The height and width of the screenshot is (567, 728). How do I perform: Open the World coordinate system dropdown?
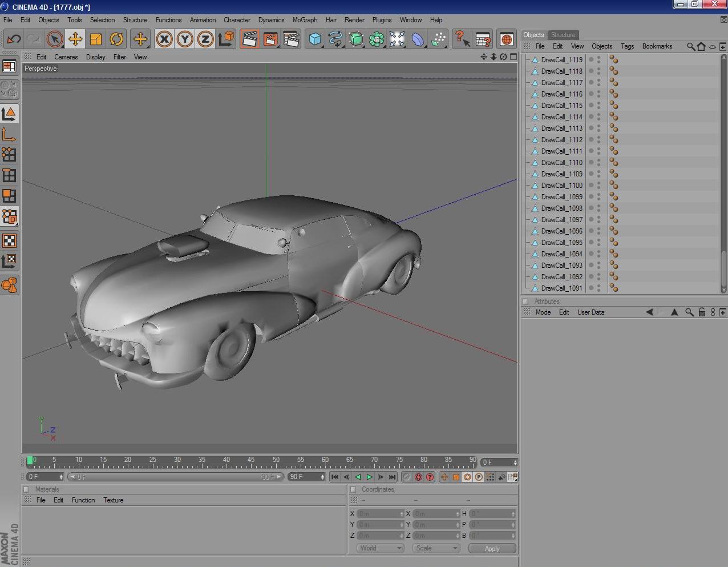[380, 548]
